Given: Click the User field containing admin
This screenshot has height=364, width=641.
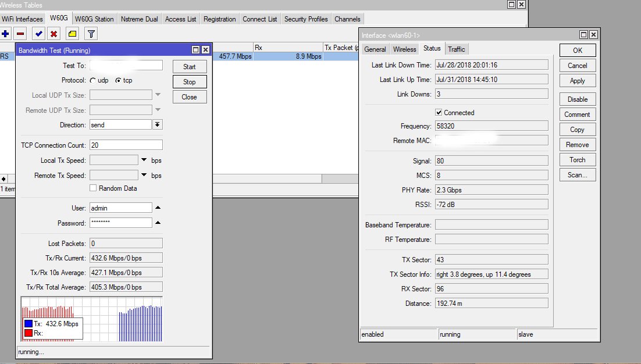Looking at the screenshot, I should click(120, 208).
